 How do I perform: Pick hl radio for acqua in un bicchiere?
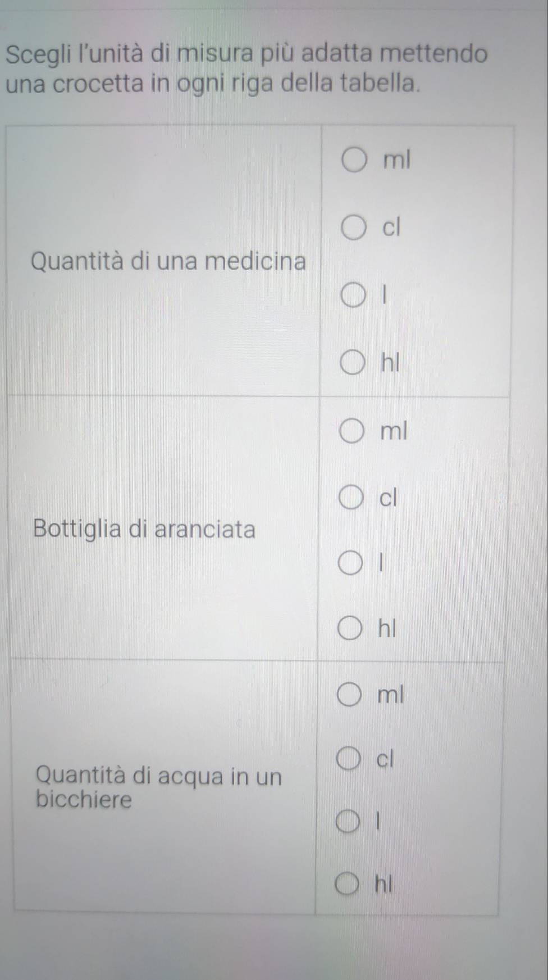(348, 885)
